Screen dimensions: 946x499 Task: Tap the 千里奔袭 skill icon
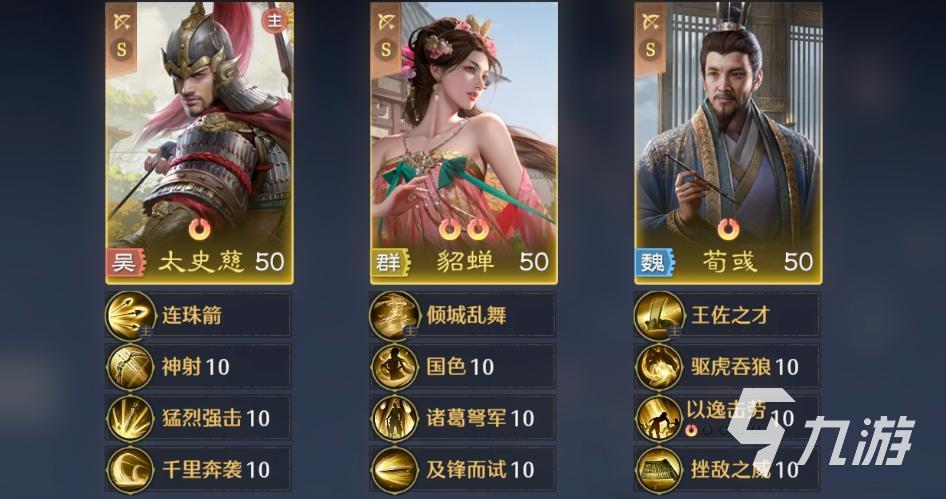point(131,470)
